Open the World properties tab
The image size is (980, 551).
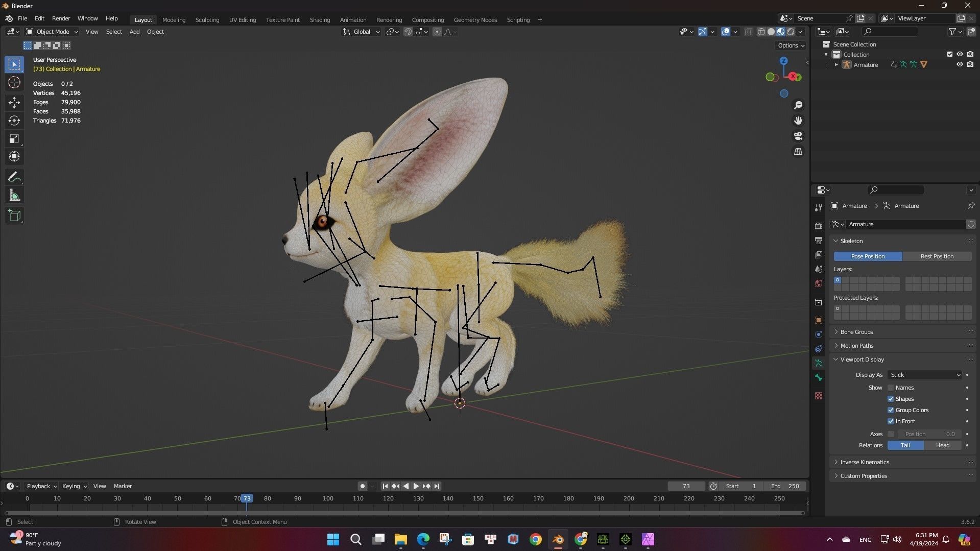tap(819, 283)
